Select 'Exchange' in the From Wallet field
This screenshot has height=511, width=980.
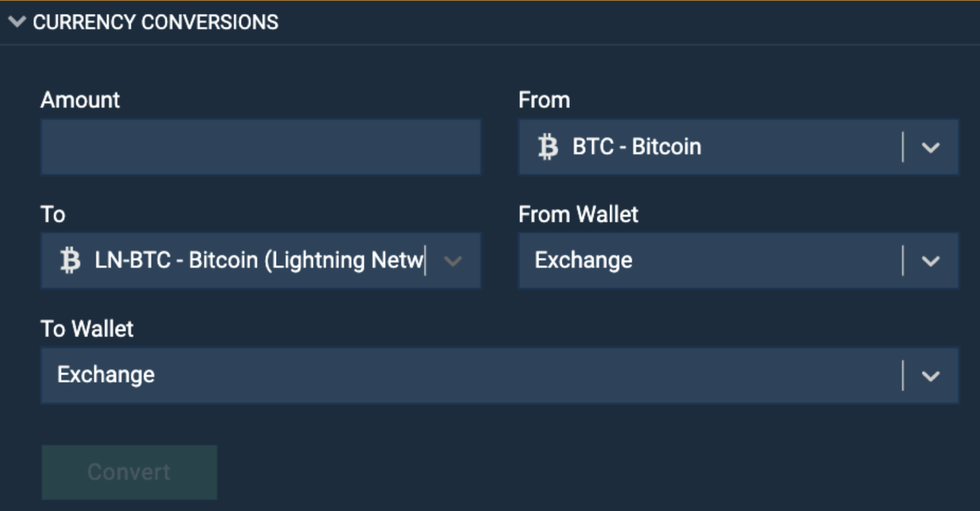pyautogui.click(x=583, y=261)
